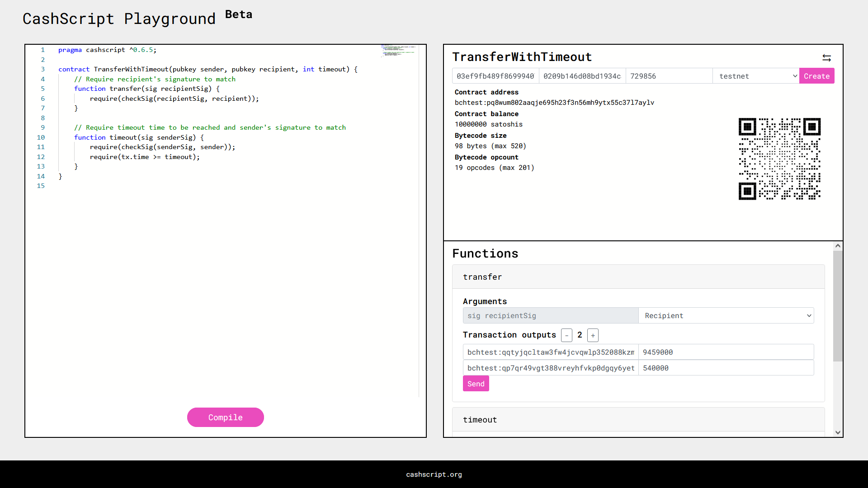Click the first output address field

point(551,352)
